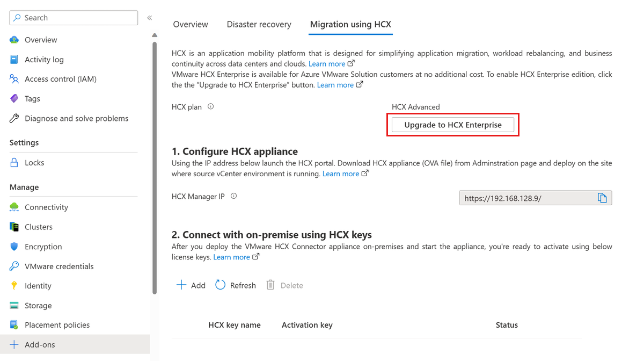644x361 pixels.
Task: Click the Delete button label
Action: coord(292,285)
